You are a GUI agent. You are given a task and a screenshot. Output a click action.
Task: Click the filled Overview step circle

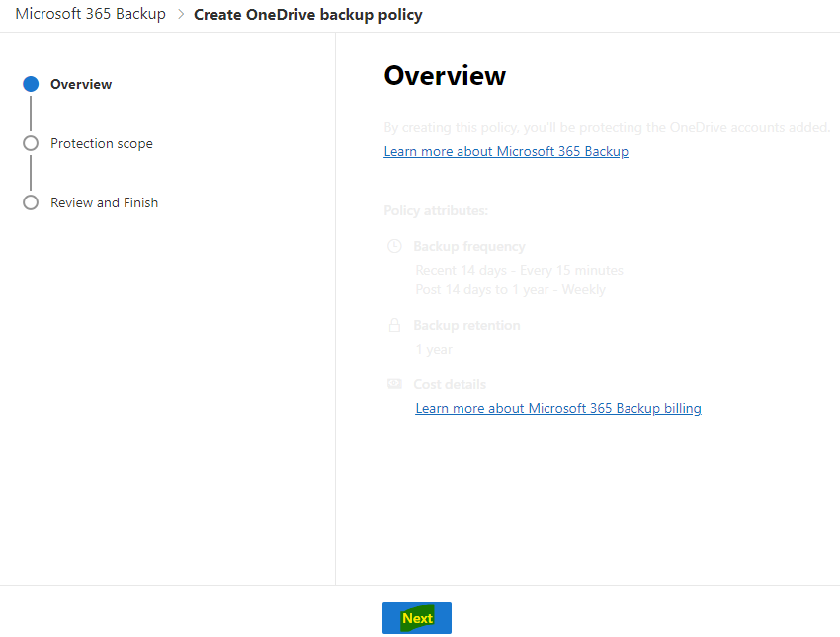[31, 84]
